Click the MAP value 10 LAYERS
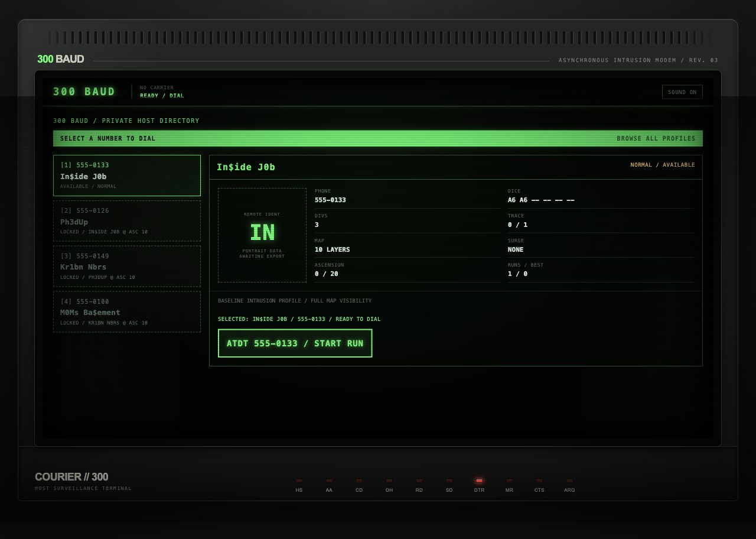 332,249
